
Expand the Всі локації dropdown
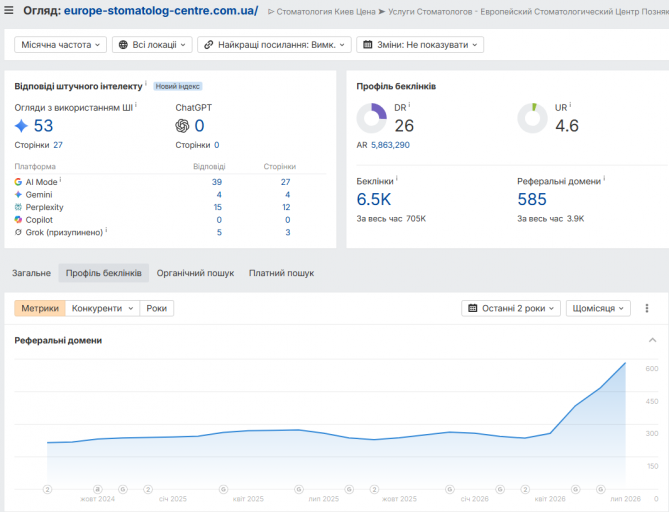coord(152,44)
